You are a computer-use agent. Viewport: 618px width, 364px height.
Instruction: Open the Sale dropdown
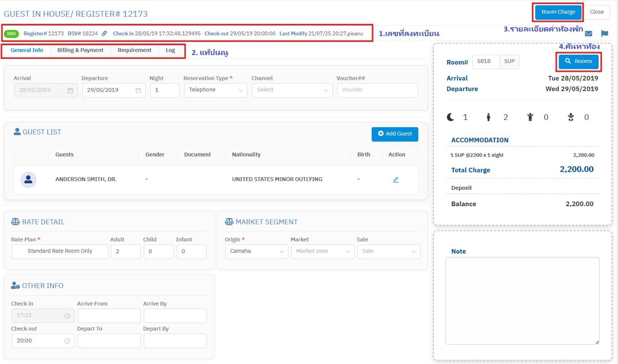click(x=389, y=251)
